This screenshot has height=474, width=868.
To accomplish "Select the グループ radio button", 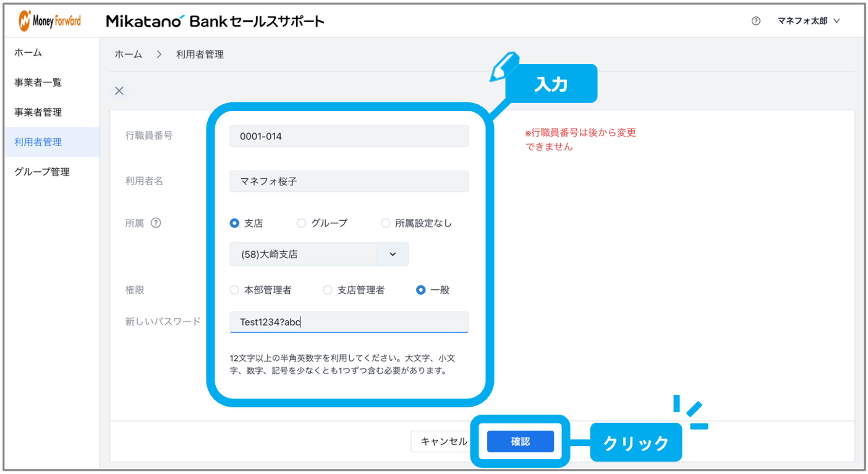I will 301,223.
